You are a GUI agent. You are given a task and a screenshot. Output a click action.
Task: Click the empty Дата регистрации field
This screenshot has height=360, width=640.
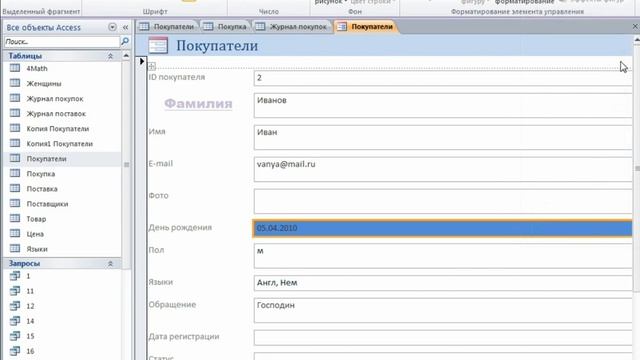coord(443,337)
